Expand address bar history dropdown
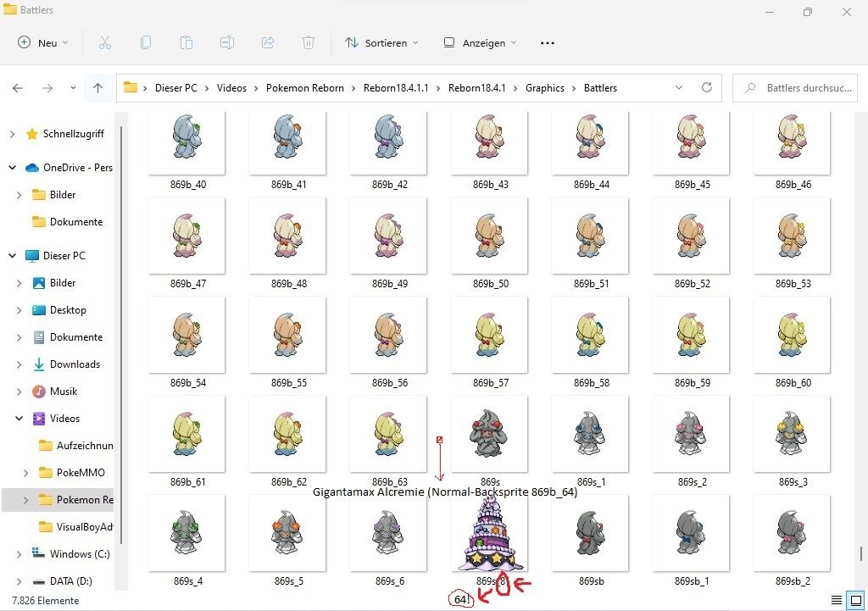 679,87
